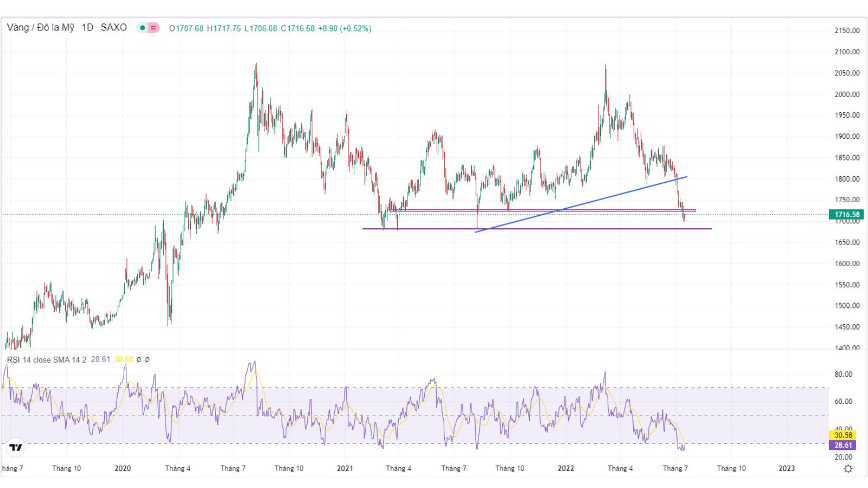Click the 2022 time axis label

point(566,468)
